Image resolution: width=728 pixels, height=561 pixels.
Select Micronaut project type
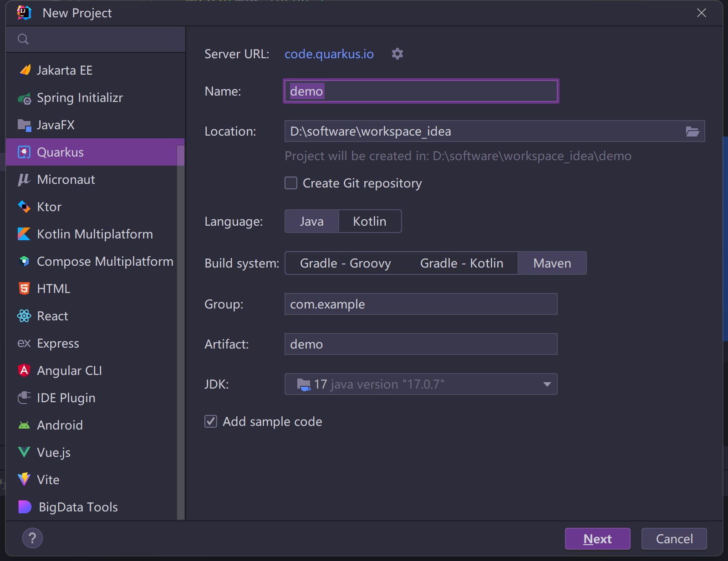(x=91, y=179)
